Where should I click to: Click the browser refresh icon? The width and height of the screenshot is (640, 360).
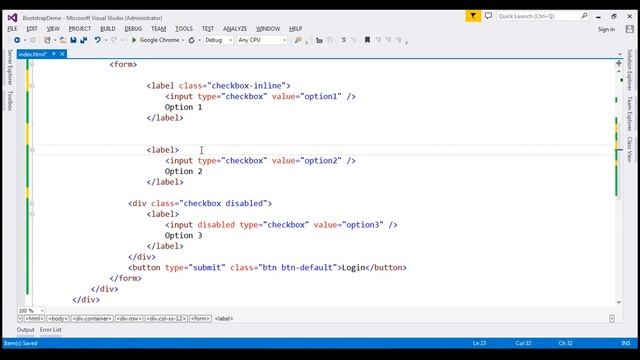191,40
